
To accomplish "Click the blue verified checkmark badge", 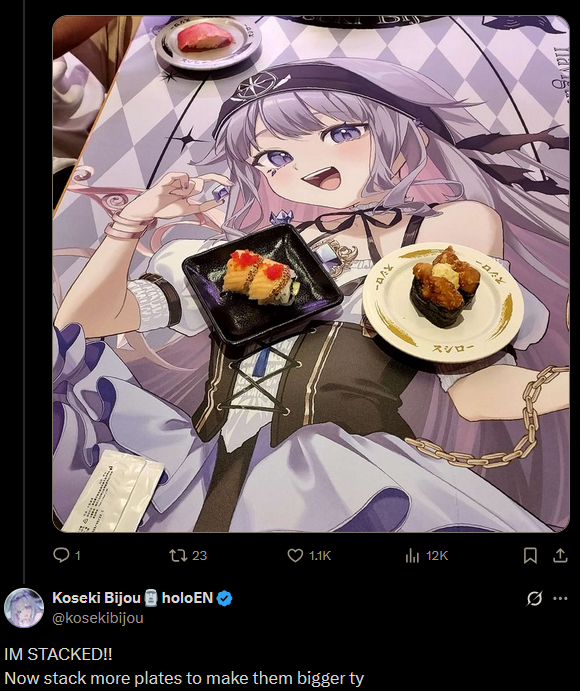I will coord(225,598).
